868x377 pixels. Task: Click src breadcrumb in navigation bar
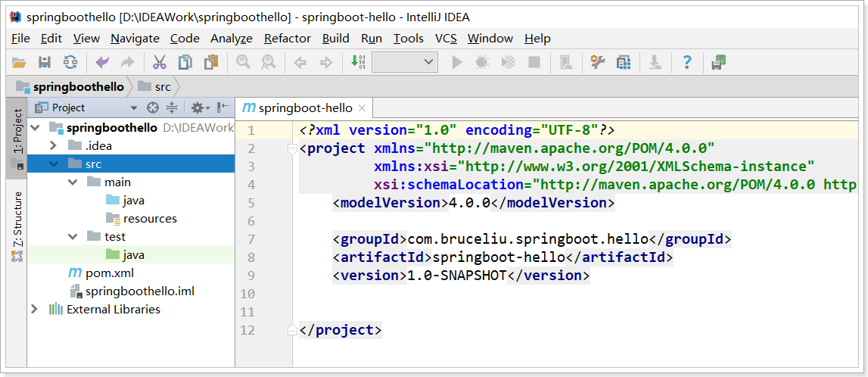156,86
